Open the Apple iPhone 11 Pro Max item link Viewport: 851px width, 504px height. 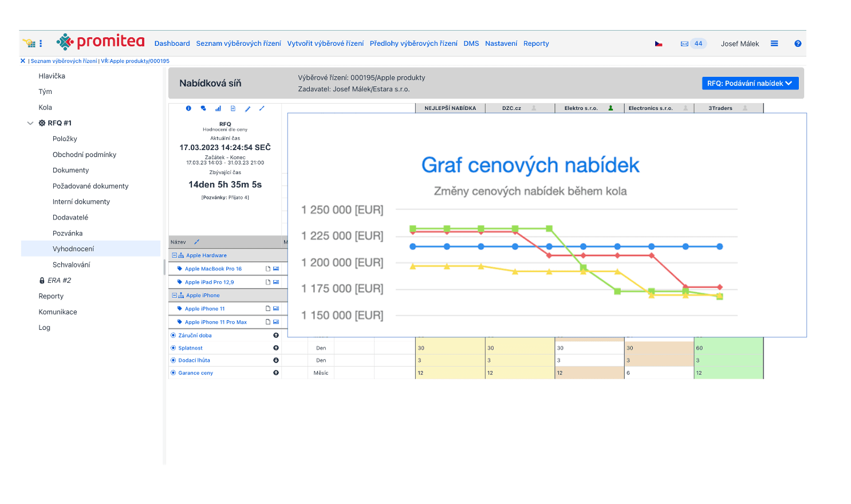tap(216, 322)
